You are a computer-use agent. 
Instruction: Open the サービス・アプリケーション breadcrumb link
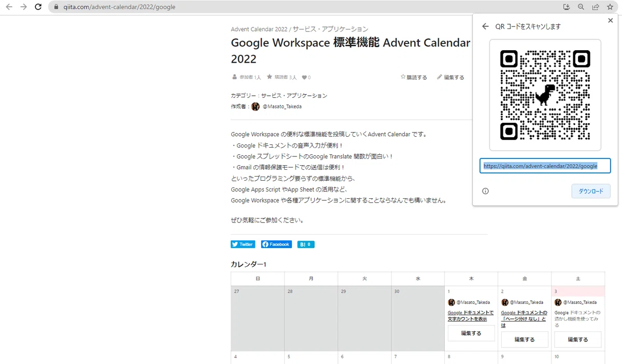331,30
